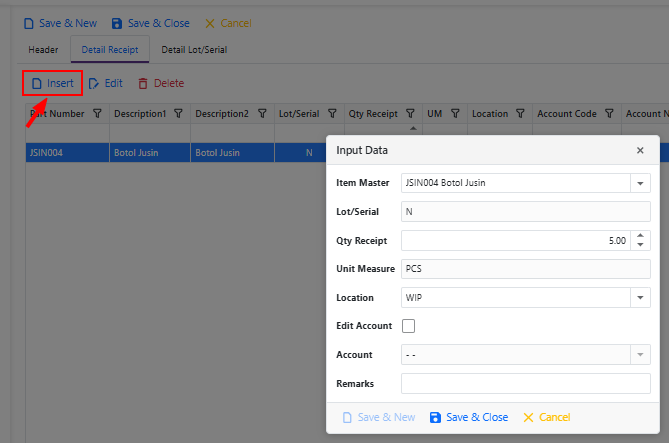Open filter for Description1 column
Image resolution: width=669 pixels, height=443 pixels.
(x=178, y=114)
